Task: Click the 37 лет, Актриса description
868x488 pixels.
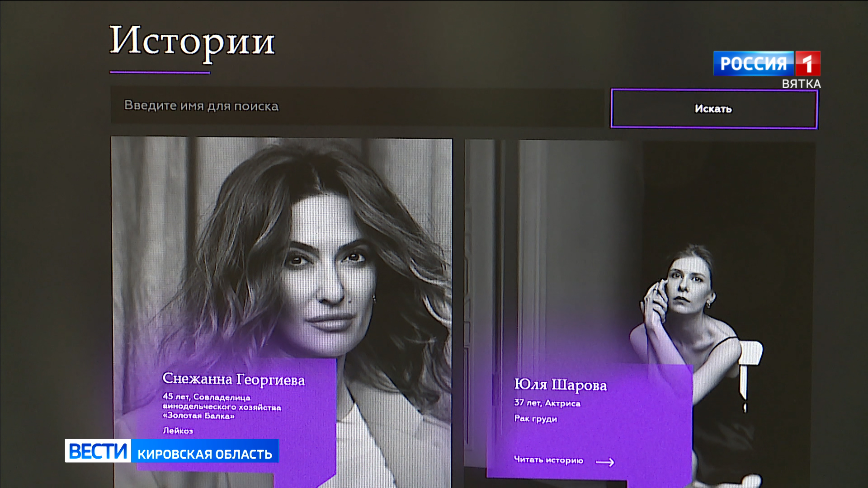Action: [x=547, y=403]
